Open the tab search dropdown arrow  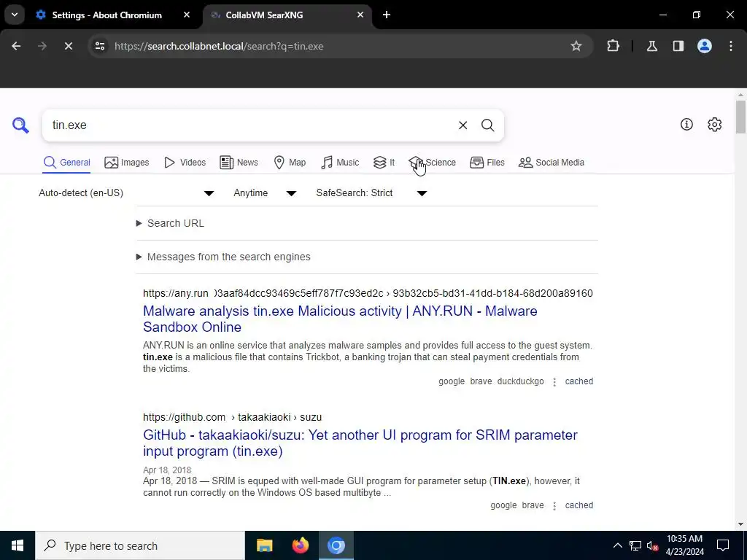click(x=15, y=15)
